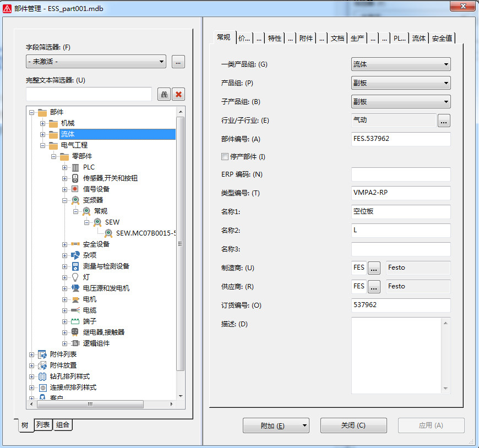Enable the 停产部件 checkbox

coord(225,157)
